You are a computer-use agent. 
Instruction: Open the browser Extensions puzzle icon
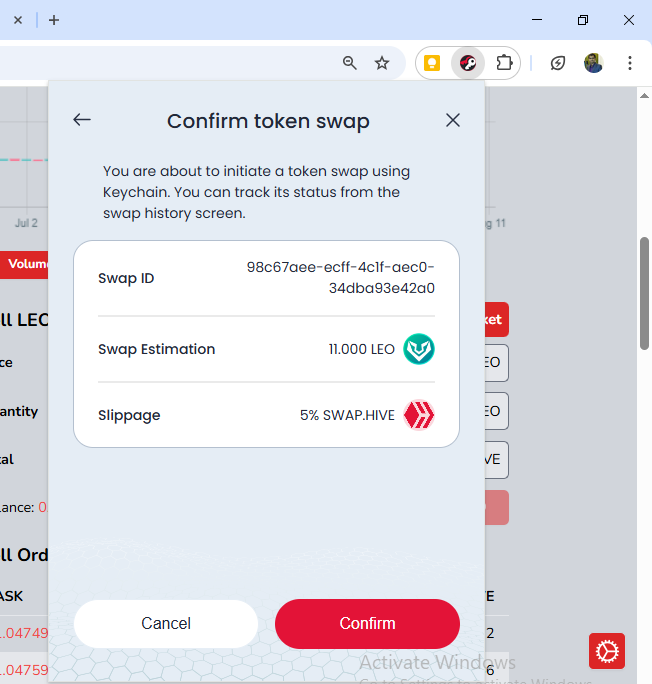(504, 63)
